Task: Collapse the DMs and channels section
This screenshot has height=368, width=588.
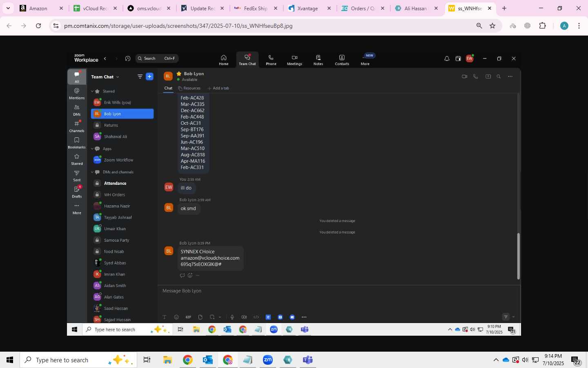Action: [x=92, y=172]
